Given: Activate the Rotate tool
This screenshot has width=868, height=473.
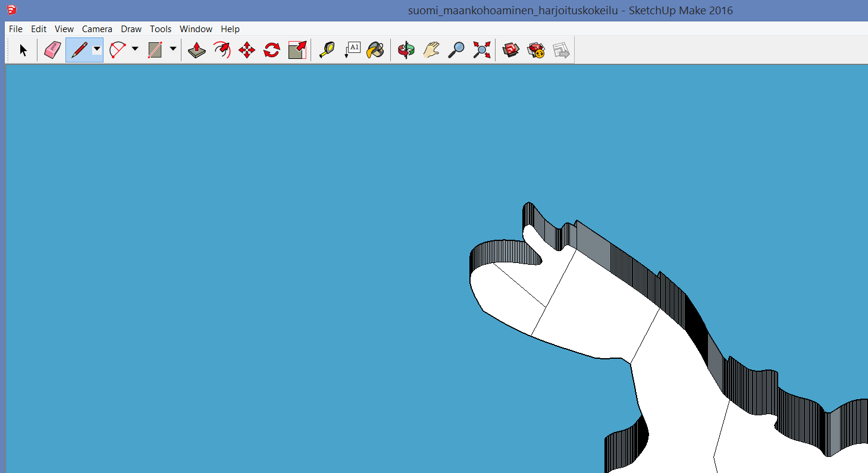Looking at the screenshot, I should (x=272, y=50).
